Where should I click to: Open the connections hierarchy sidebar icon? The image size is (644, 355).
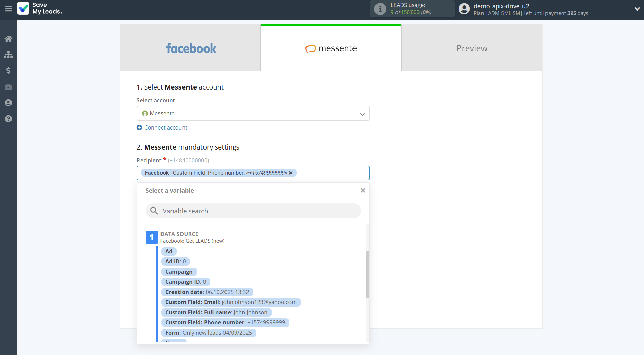tap(8, 55)
